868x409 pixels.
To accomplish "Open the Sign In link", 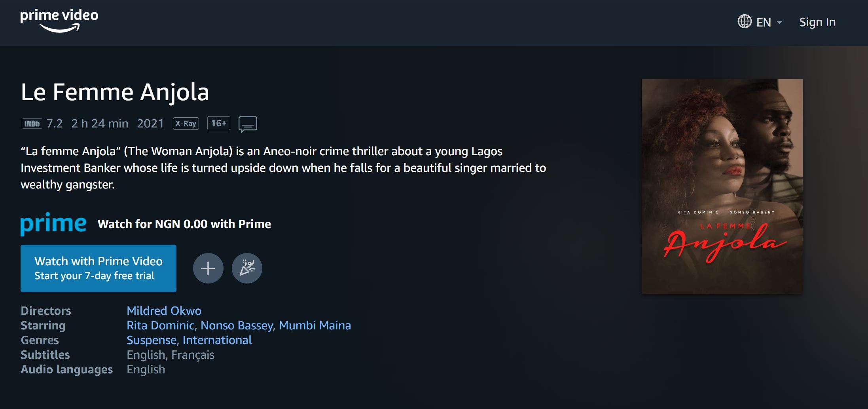I will [x=817, y=22].
